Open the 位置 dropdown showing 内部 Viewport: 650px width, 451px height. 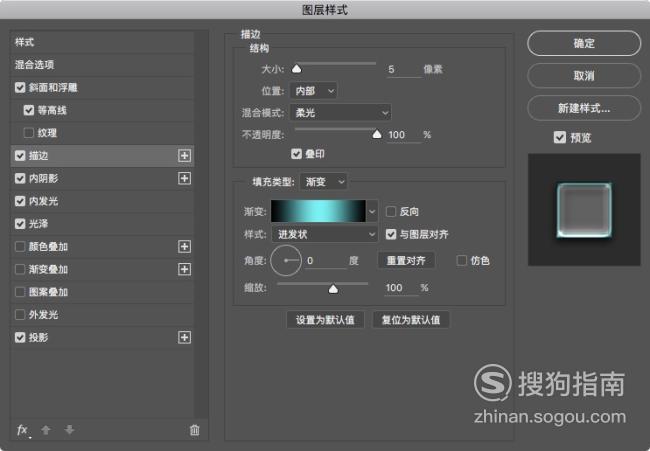tap(313, 91)
